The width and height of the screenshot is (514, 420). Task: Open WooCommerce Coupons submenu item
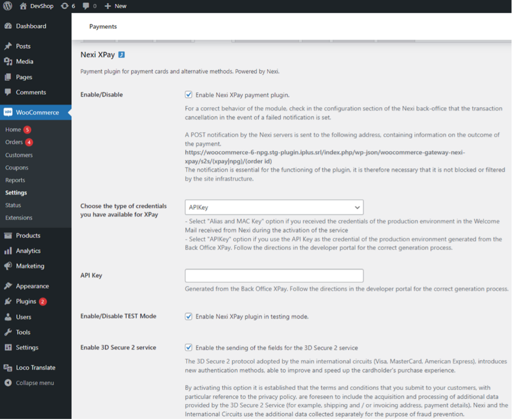[x=17, y=168]
